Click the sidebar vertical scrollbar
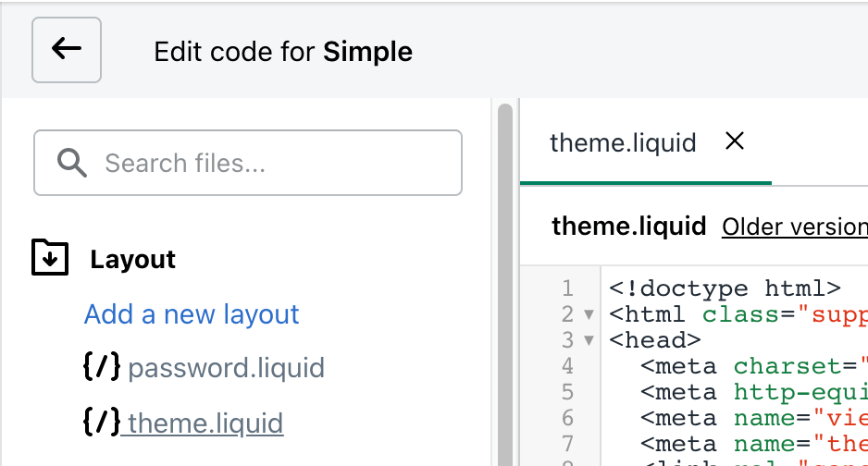Screen dimensions: 868x466 505,285
